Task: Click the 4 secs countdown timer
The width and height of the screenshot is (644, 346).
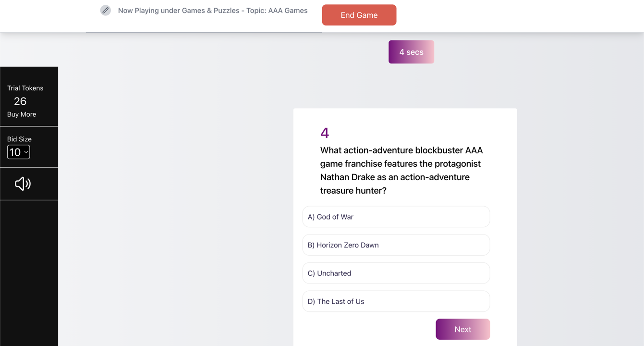Action: 411,52
